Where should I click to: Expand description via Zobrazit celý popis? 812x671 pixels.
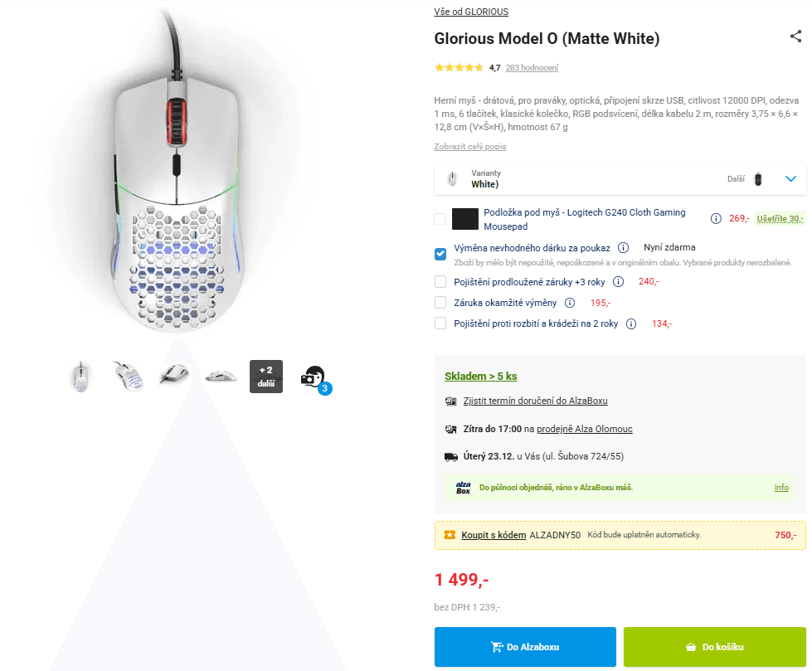[469, 147]
